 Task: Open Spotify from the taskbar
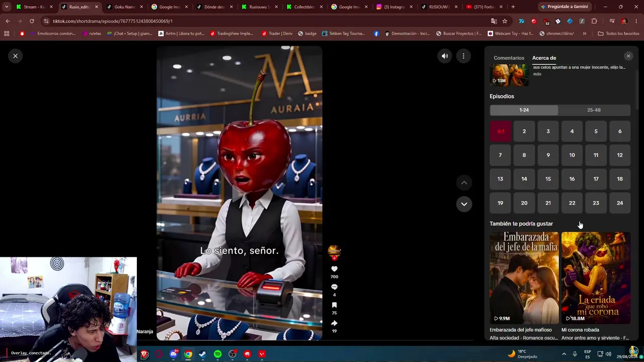click(x=217, y=354)
